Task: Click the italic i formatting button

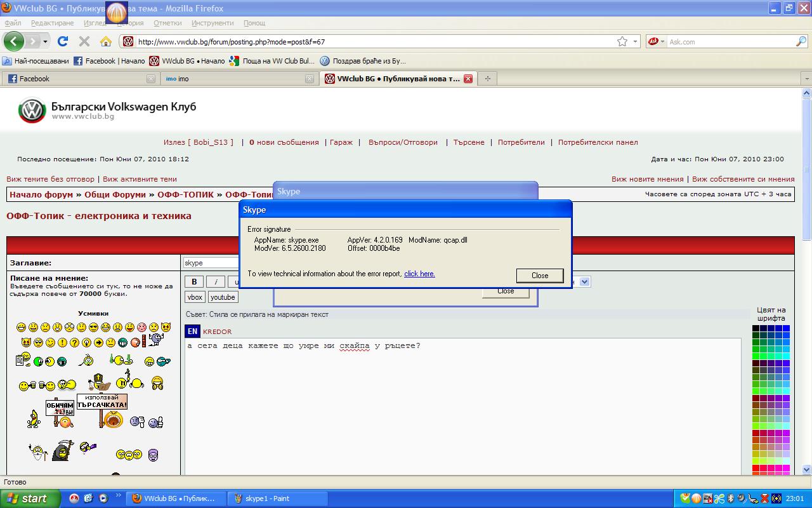Action: point(216,282)
